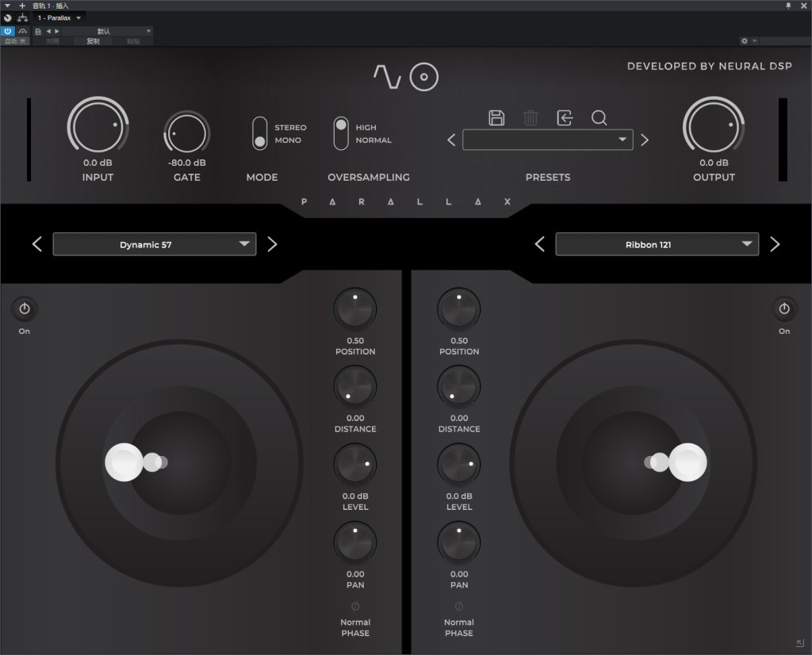Click the left input level meter

(29, 140)
